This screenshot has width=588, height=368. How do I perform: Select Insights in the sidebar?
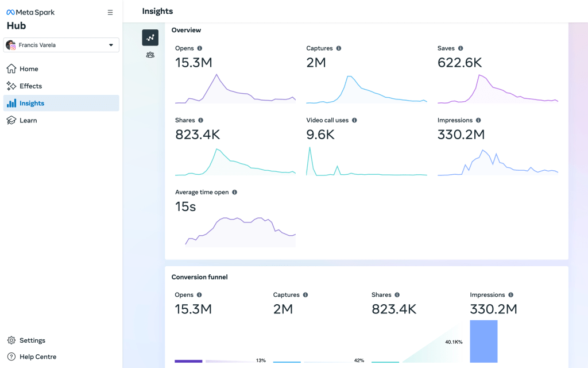pyautogui.click(x=32, y=103)
